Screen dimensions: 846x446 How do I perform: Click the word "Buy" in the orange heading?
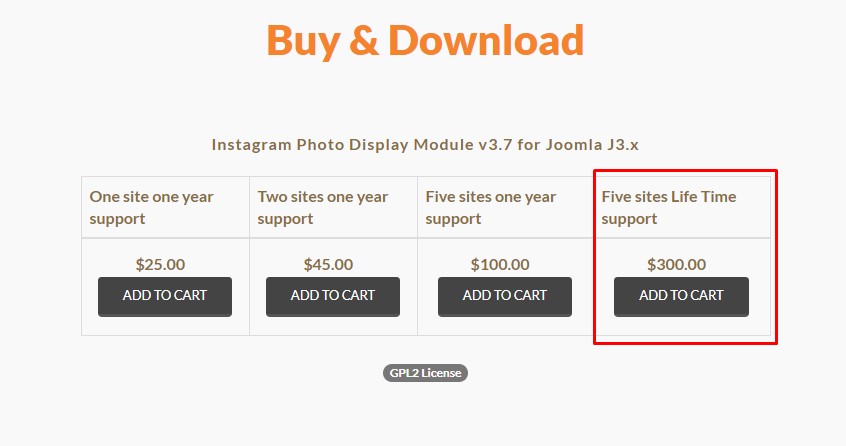click(302, 42)
